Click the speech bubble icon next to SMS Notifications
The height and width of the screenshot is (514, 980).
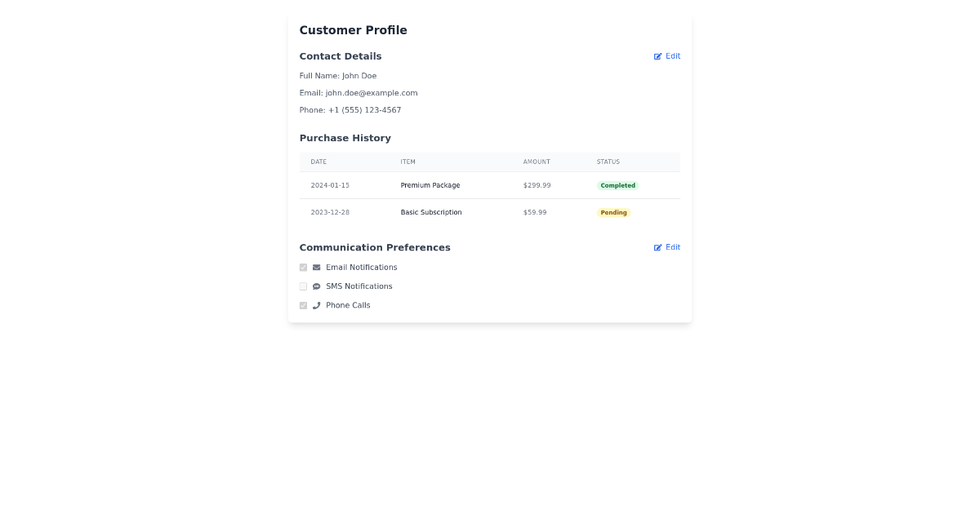317,286
